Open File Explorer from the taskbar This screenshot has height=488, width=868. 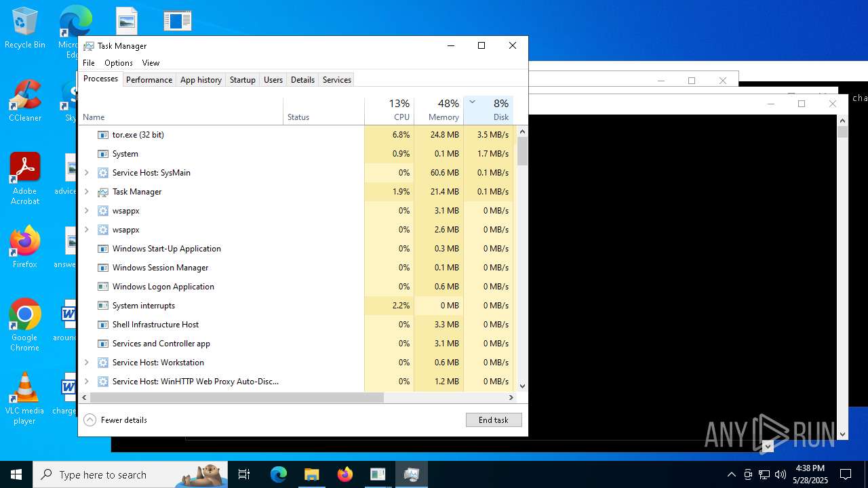[312, 474]
